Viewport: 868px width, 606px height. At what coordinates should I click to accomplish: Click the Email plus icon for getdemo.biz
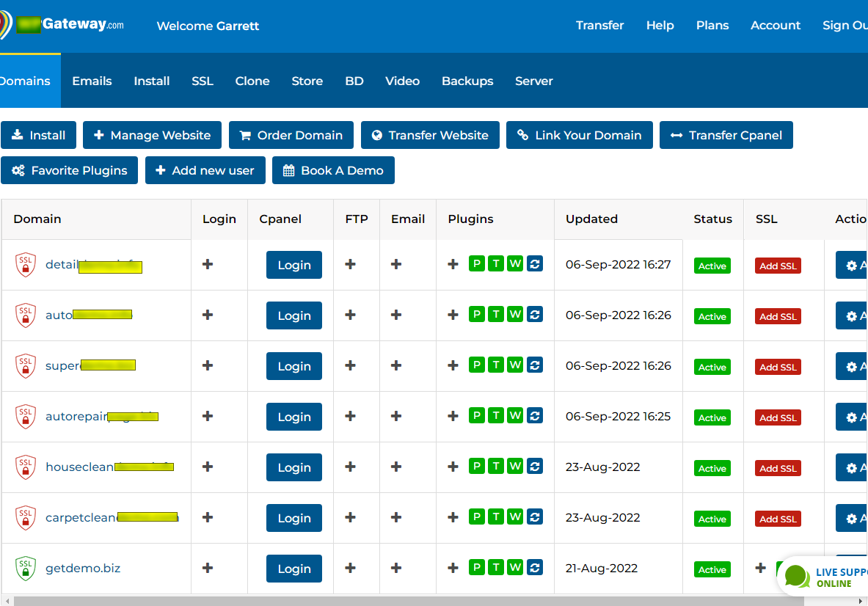pyautogui.click(x=396, y=568)
